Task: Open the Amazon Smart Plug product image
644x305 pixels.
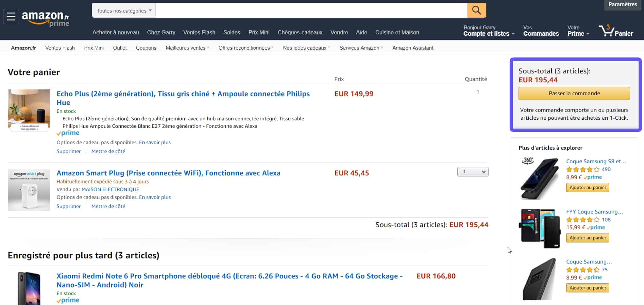Action: tap(29, 190)
